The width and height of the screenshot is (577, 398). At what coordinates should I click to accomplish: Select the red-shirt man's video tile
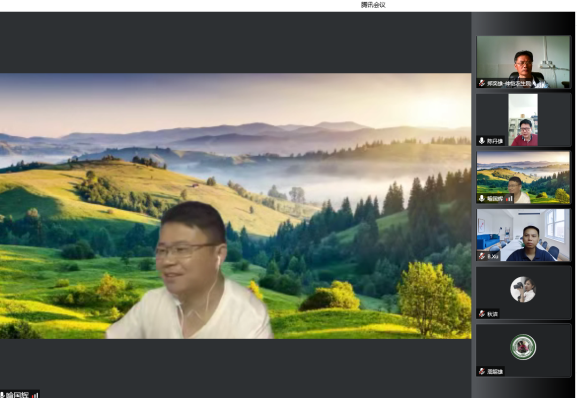(x=523, y=120)
